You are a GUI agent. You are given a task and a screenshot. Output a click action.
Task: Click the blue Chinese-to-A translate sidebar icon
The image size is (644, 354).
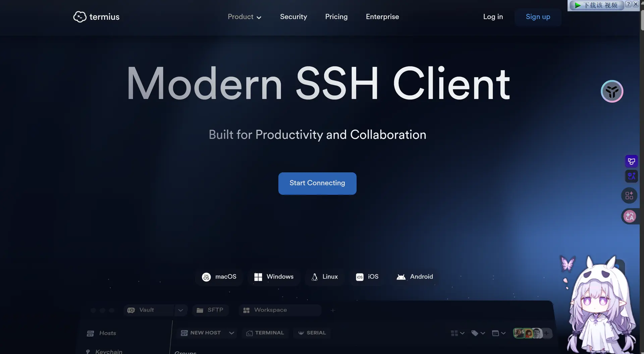[x=631, y=176]
